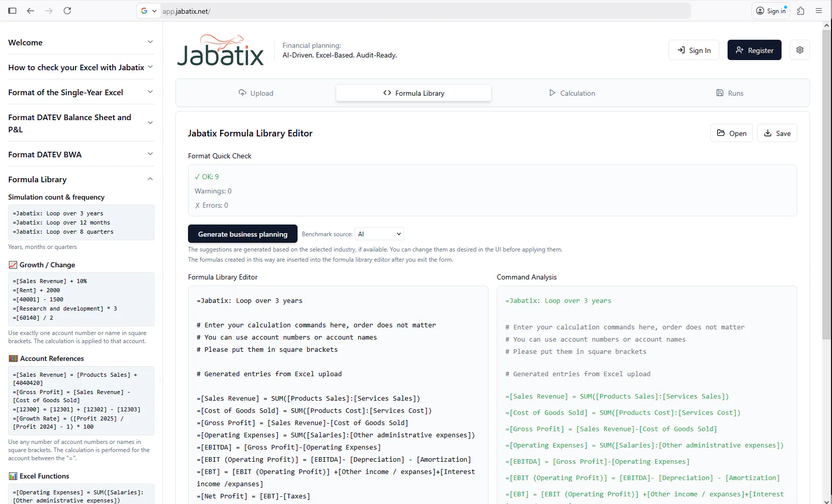Expand Format DATEV Balance Sheet and P&L
This screenshot has height=504, width=832.
pyautogui.click(x=81, y=123)
